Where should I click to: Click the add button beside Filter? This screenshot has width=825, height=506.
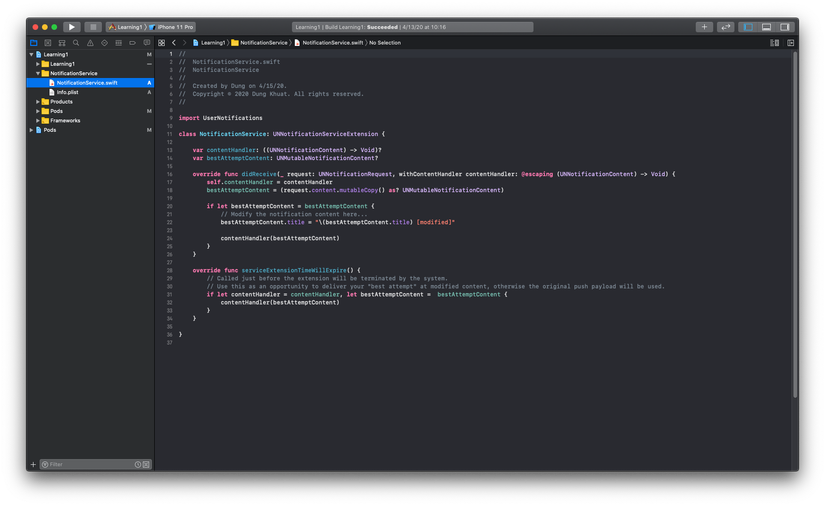click(33, 464)
